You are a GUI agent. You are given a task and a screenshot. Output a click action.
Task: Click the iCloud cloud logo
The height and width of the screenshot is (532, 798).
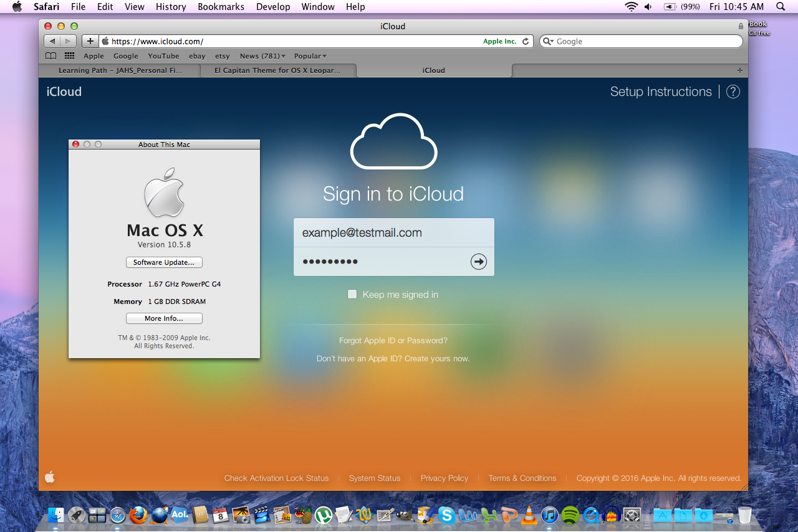coord(394,141)
